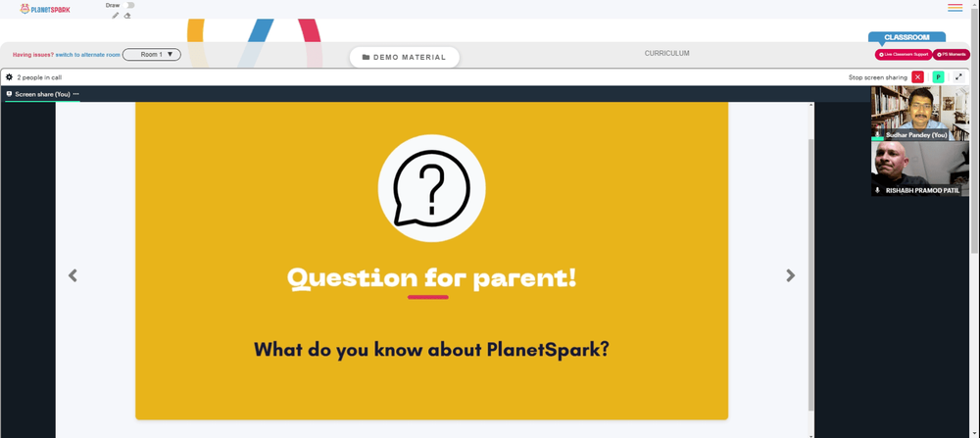Open the Demo Material tab
The height and width of the screenshot is (438, 980).
(405, 57)
